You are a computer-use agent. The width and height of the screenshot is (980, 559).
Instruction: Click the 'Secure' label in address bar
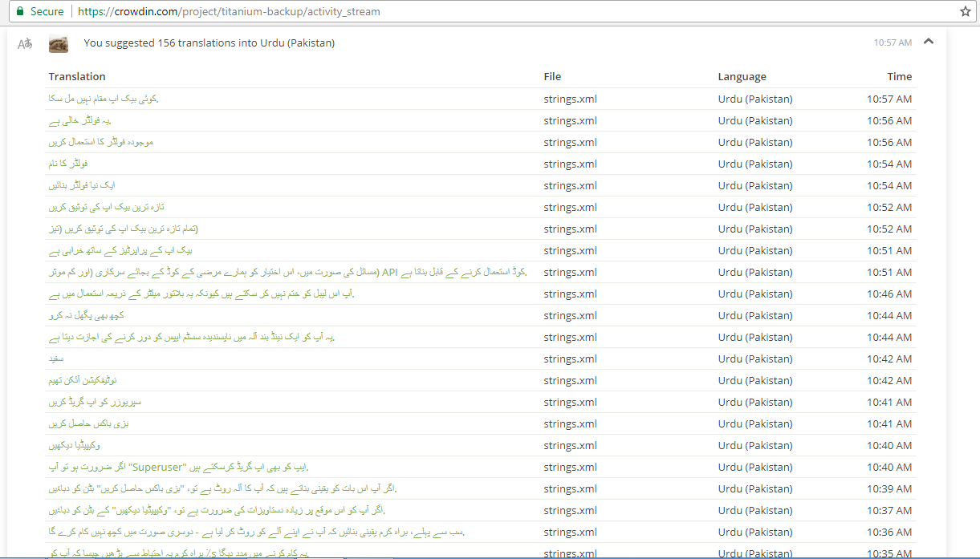47,12
